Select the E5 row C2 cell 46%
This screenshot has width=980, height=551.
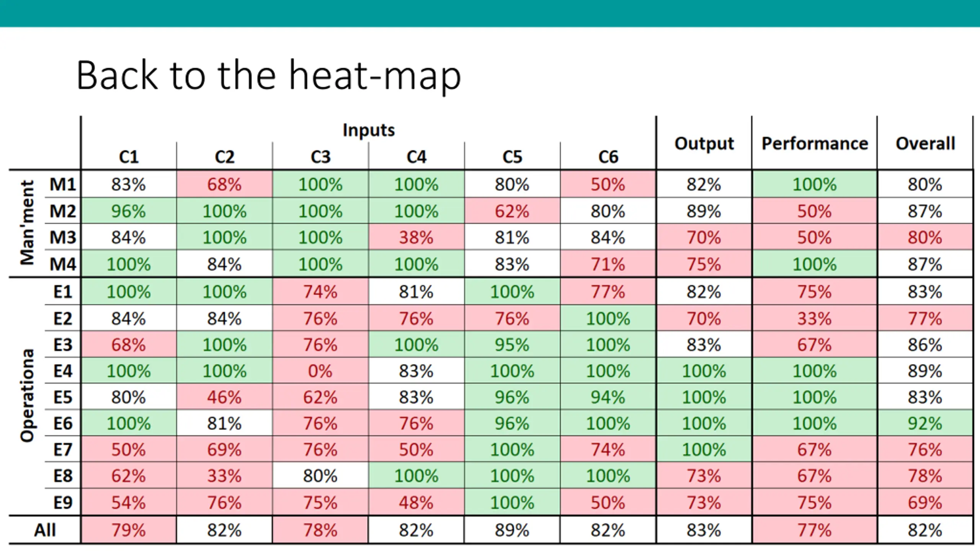pyautogui.click(x=225, y=397)
